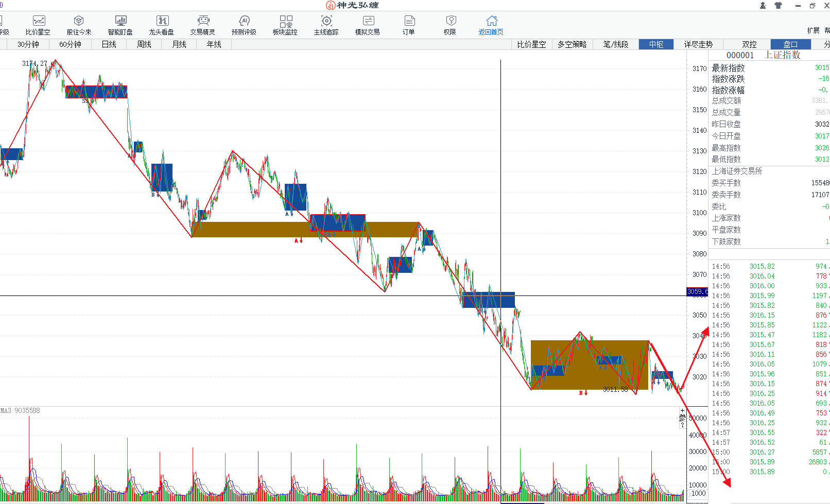This screenshot has width=830, height=504.
Task: Toggle the 双控 view
Action: (x=749, y=44)
